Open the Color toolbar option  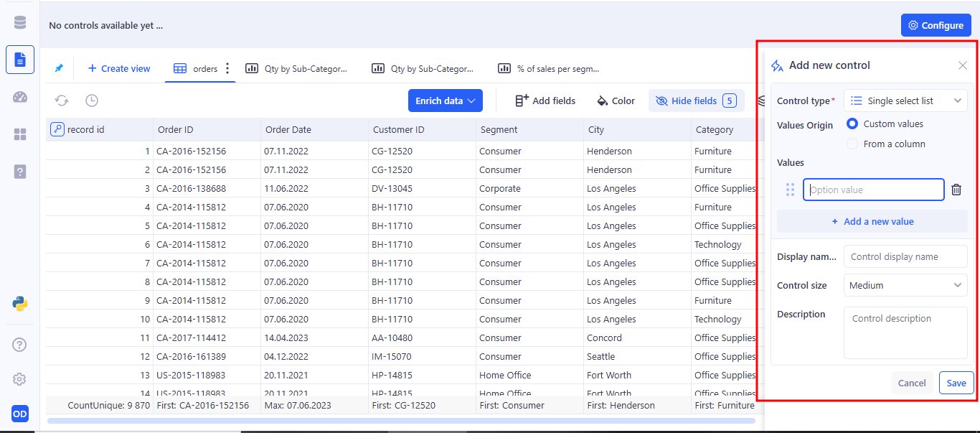click(x=616, y=101)
